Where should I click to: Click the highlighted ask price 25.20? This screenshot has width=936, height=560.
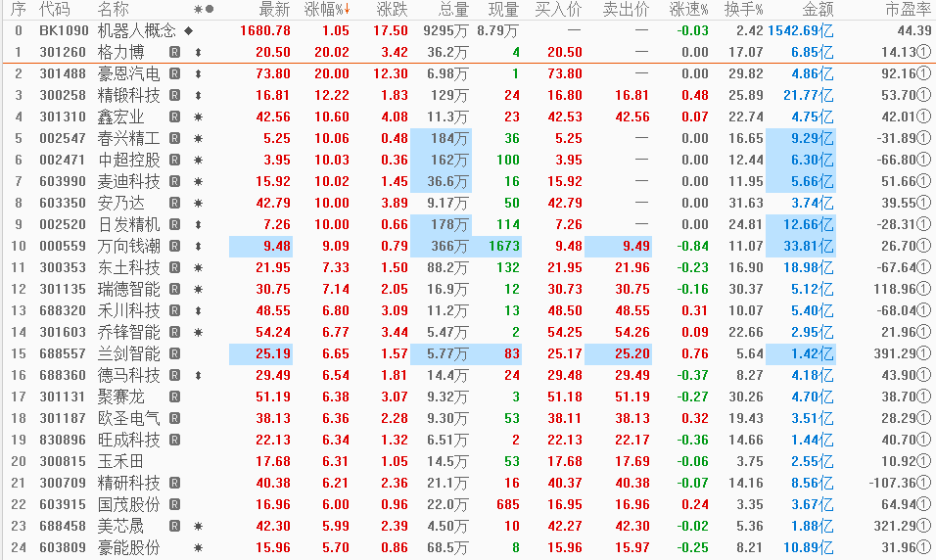click(x=619, y=354)
